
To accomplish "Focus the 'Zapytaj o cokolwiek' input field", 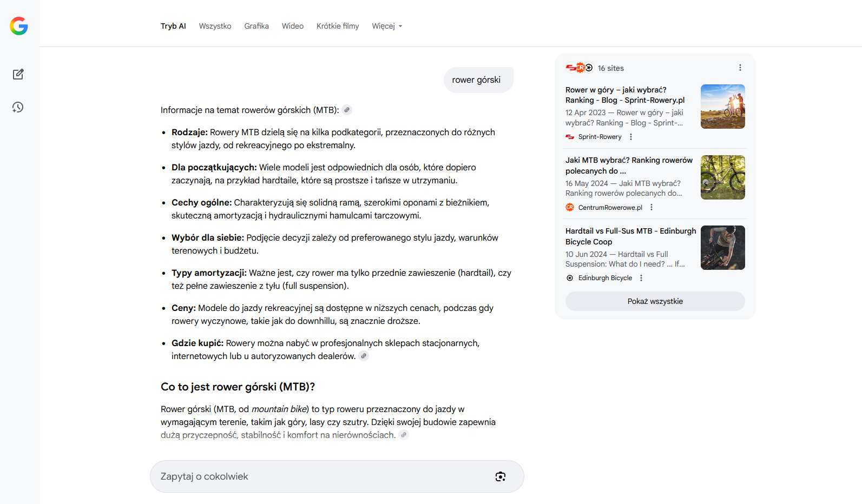I will pyautogui.click(x=337, y=476).
